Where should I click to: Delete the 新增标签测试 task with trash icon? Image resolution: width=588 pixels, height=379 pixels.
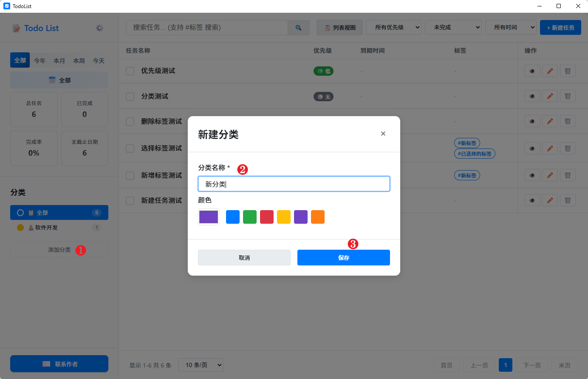568,175
